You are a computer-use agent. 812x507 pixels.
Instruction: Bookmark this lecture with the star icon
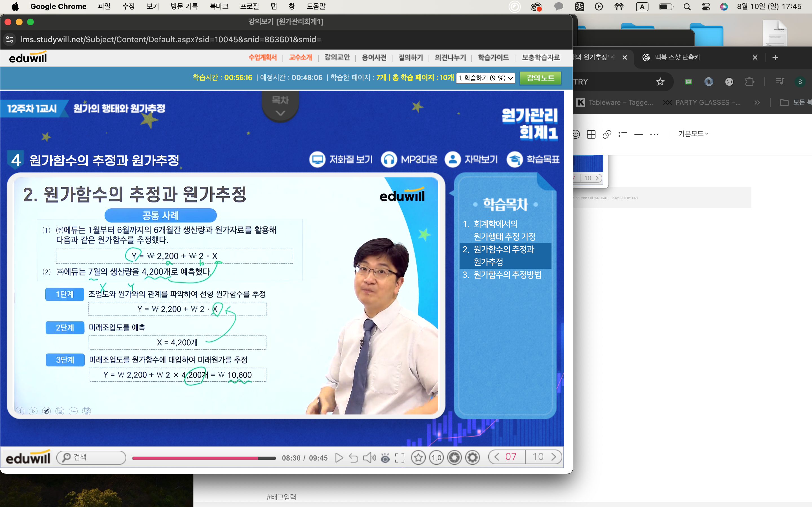point(418,458)
